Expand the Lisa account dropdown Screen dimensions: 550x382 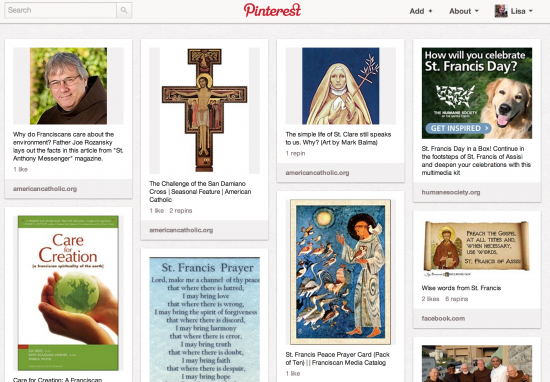(522, 11)
